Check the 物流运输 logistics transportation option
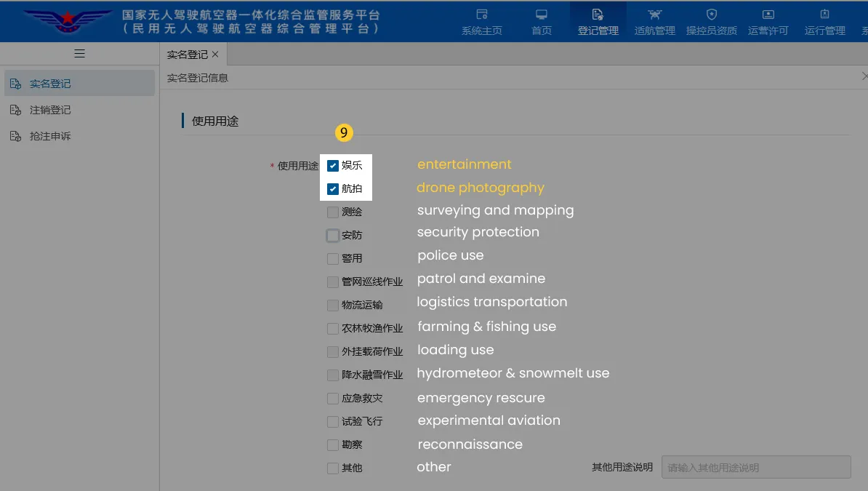The height and width of the screenshot is (491, 868). [331, 305]
